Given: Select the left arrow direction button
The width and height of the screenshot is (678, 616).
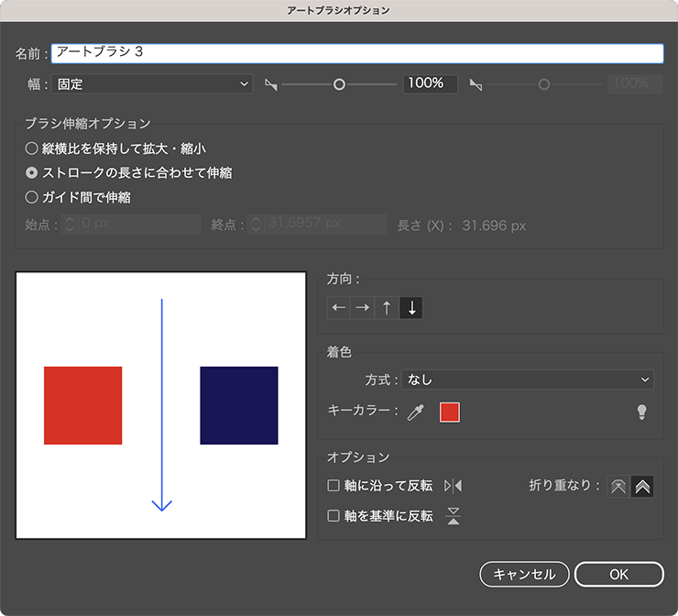Looking at the screenshot, I should click(x=339, y=308).
